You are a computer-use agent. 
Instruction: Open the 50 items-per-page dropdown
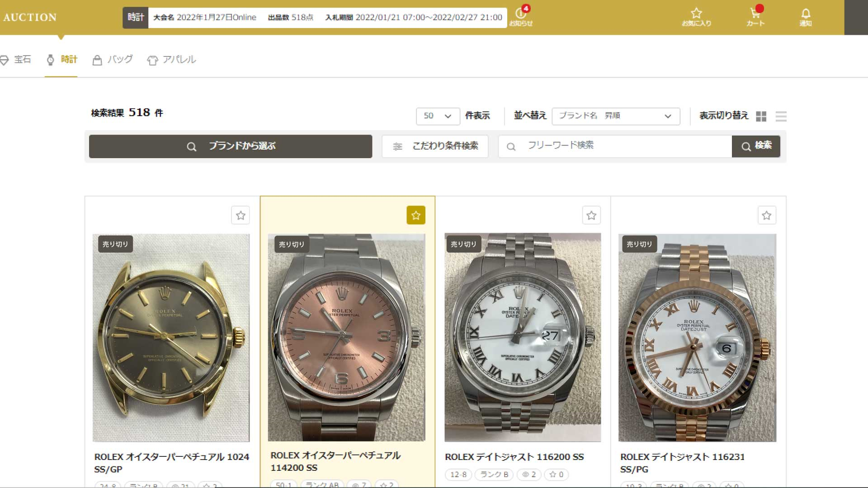point(438,116)
